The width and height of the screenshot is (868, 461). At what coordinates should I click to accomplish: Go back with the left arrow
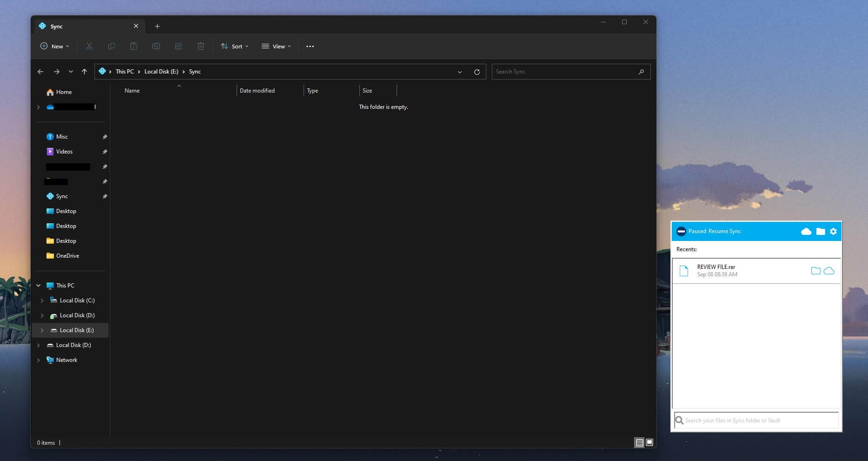click(40, 72)
